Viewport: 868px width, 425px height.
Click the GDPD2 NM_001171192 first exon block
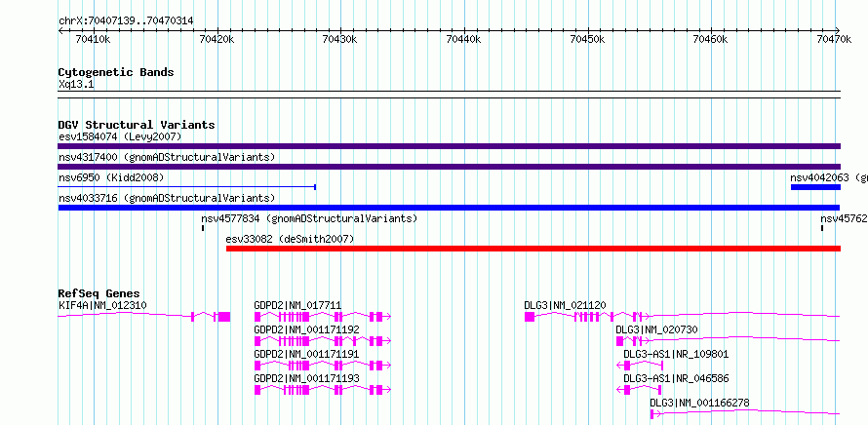(257, 341)
